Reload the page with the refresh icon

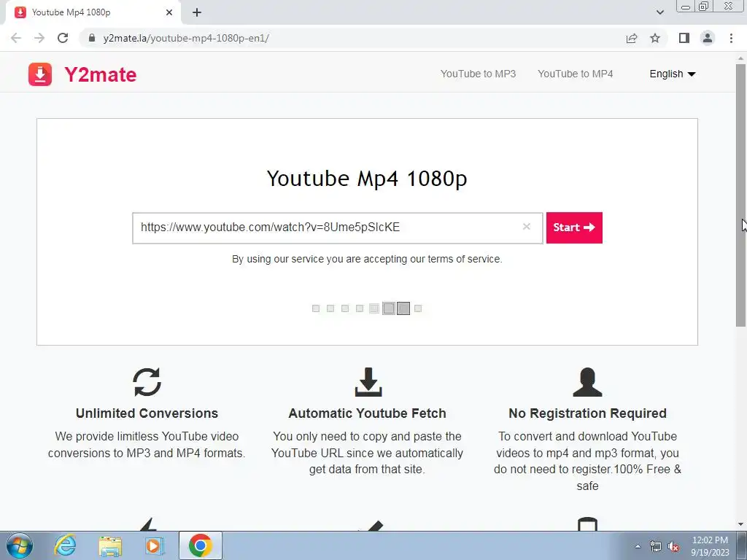63,38
